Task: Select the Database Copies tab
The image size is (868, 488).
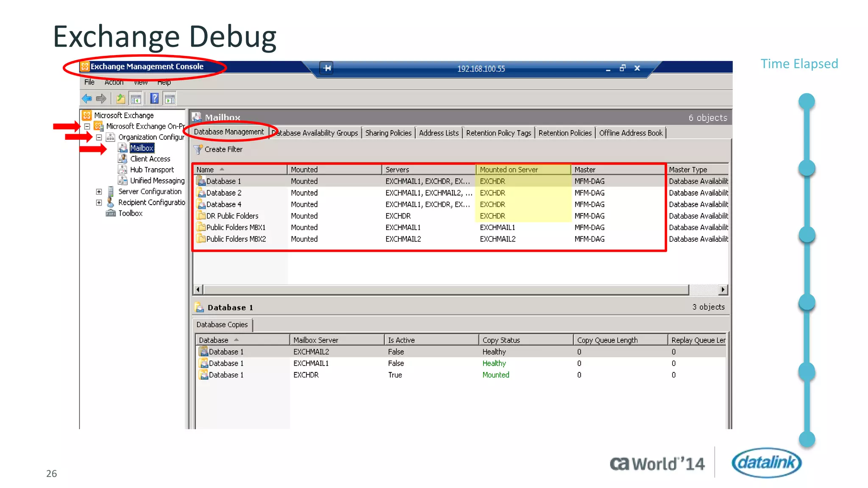Action: (222, 325)
